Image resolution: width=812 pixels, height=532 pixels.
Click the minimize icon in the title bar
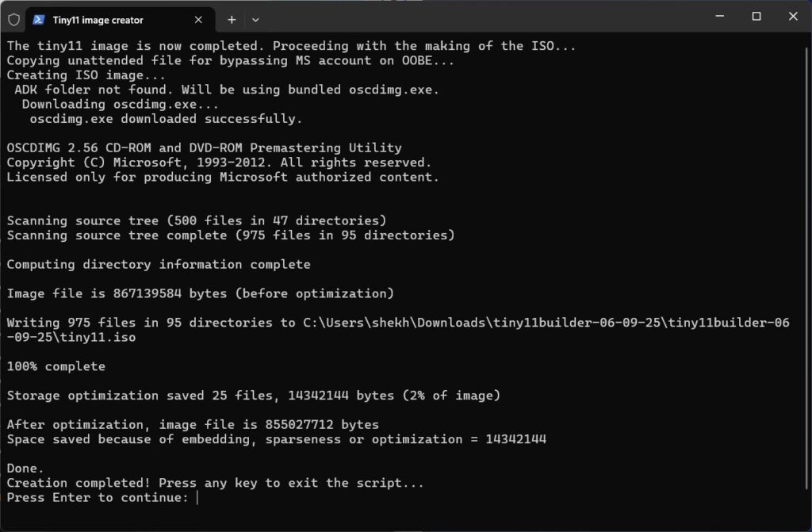click(x=721, y=16)
